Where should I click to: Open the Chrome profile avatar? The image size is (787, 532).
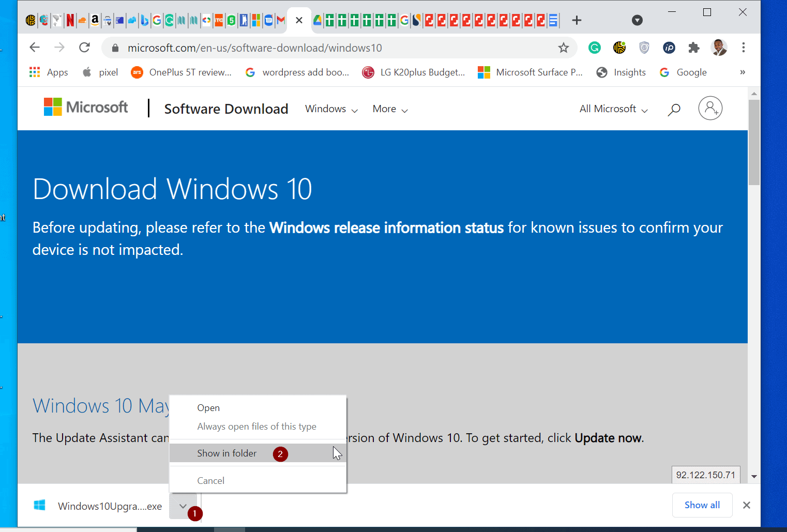pos(719,48)
